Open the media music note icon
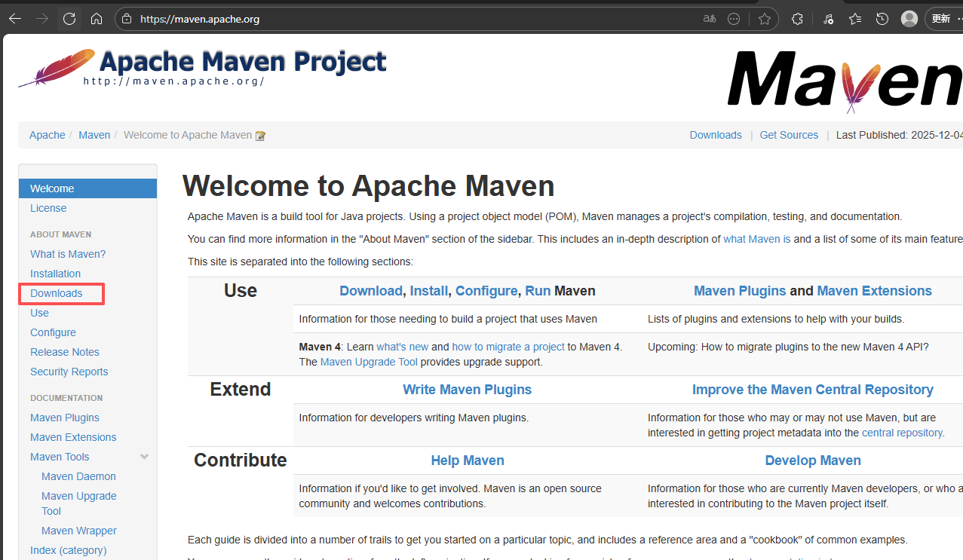The height and width of the screenshot is (560, 963). pos(828,19)
